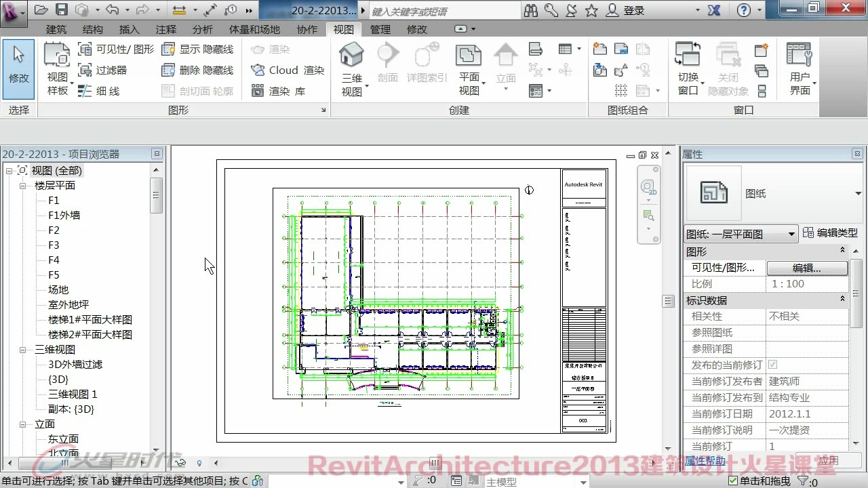Select 楼梯1#平面大样图 view in browser

click(90, 320)
